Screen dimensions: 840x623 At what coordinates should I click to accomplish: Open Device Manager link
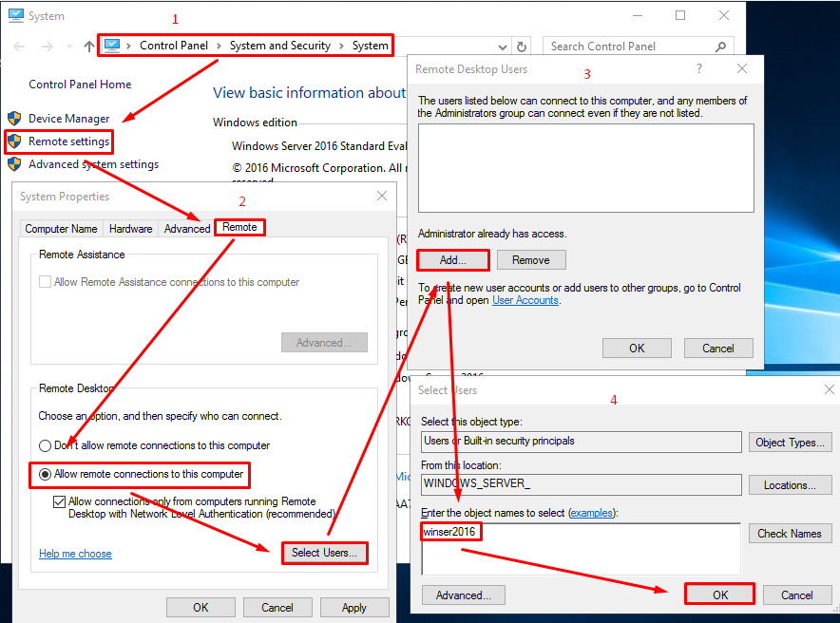tap(68, 119)
